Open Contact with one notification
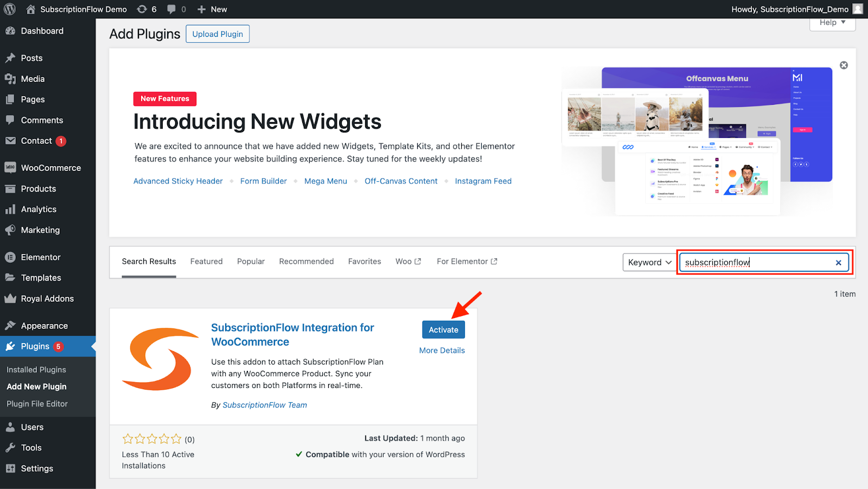 [48, 141]
